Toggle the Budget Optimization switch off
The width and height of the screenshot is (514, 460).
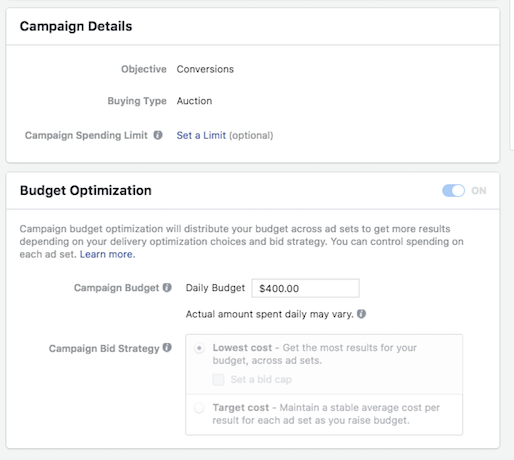pyautogui.click(x=453, y=191)
